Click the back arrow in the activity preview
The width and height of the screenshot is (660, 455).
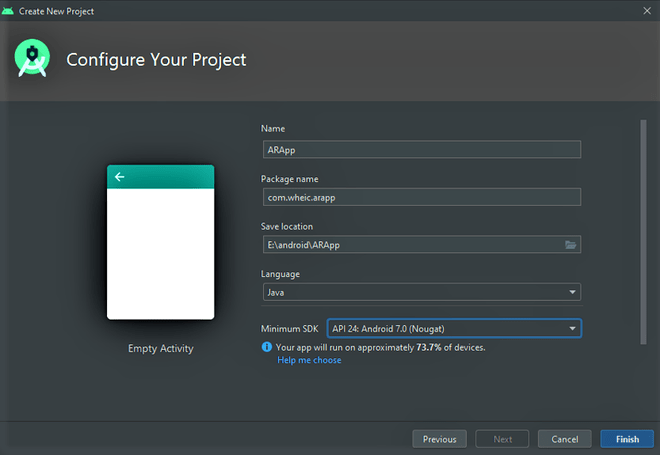120,177
